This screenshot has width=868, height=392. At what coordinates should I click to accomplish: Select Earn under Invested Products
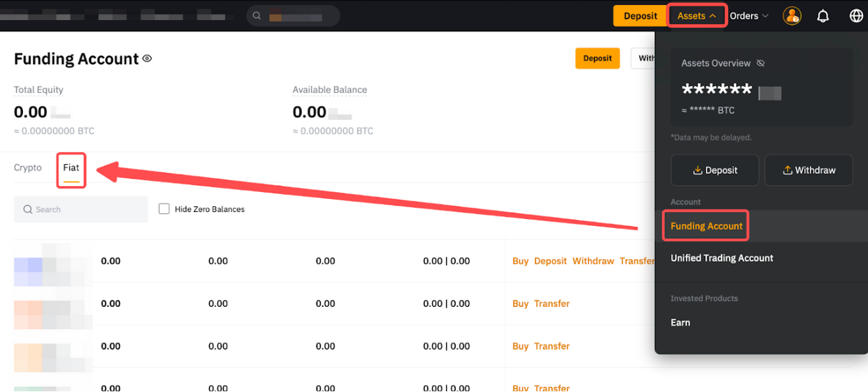(680, 322)
